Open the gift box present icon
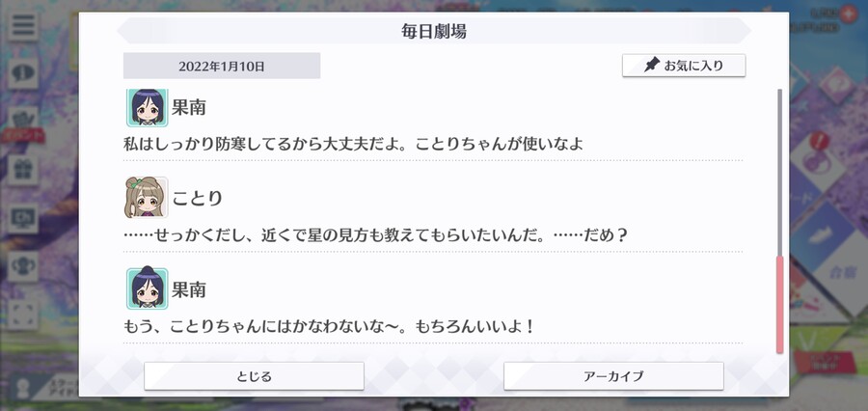868x411 pixels. (23, 170)
